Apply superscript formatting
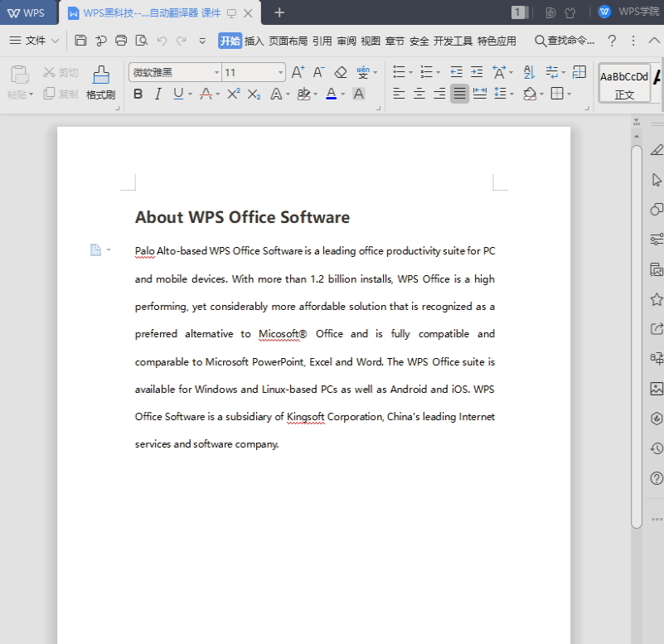The height and width of the screenshot is (644, 664). click(x=233, y=94)
